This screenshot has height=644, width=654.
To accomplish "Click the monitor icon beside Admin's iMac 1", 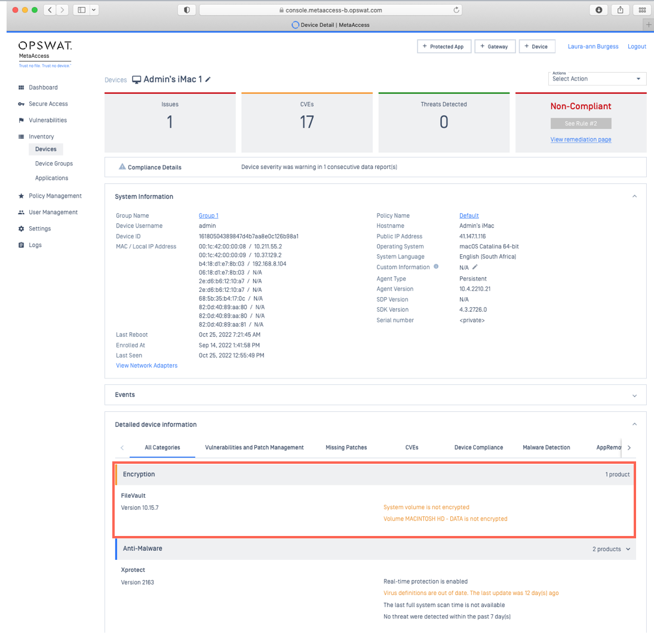I will (x=136, y=79).
